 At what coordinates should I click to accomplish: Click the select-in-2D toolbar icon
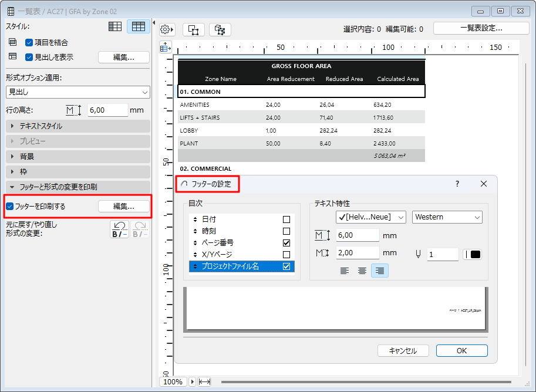point(194,30)
